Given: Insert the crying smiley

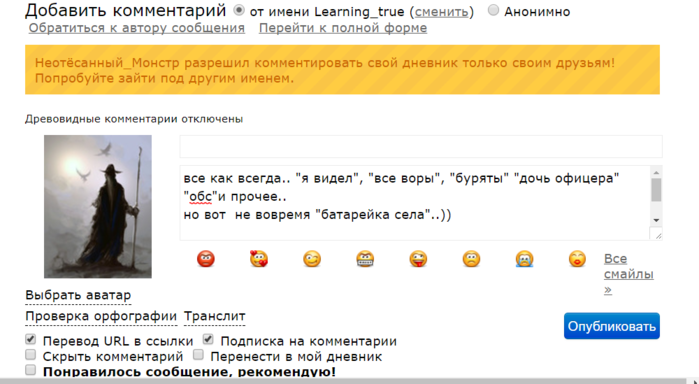Looking at the screenshot, I should coord(524,259).
